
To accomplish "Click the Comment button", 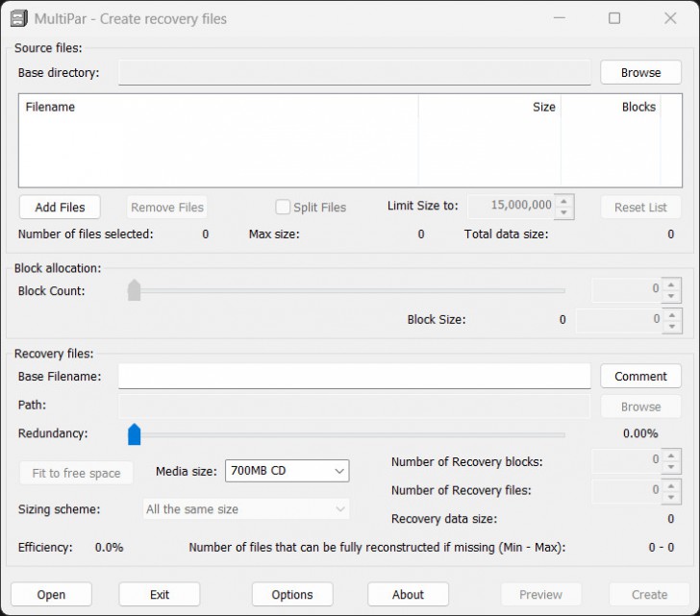I will tap(640, 376).
